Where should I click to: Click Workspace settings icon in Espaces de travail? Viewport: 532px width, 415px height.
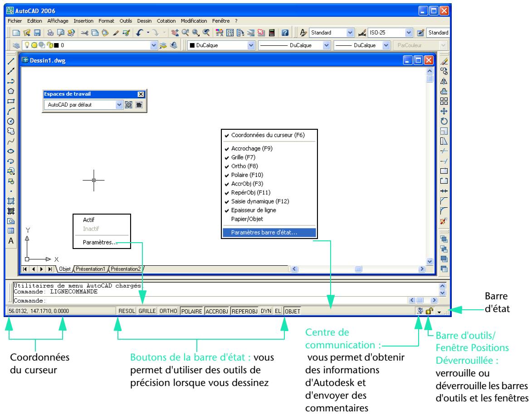129,105
